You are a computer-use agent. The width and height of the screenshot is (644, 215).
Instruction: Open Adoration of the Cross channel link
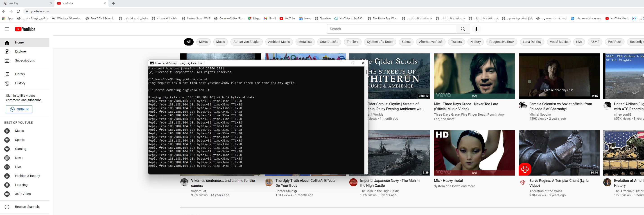point(546,191)
